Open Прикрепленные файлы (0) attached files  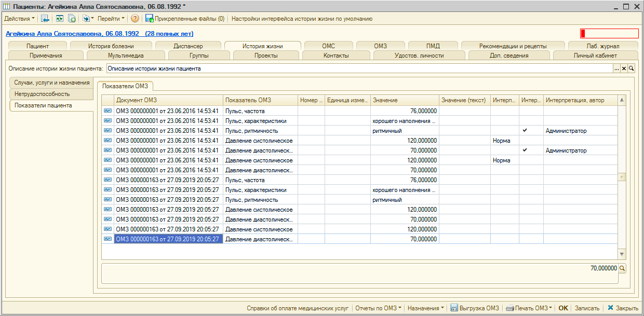(x=185, y=19)
